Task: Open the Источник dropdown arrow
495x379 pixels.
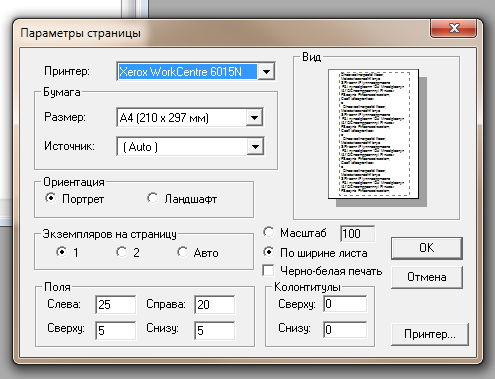Action: tap(255, 147)
